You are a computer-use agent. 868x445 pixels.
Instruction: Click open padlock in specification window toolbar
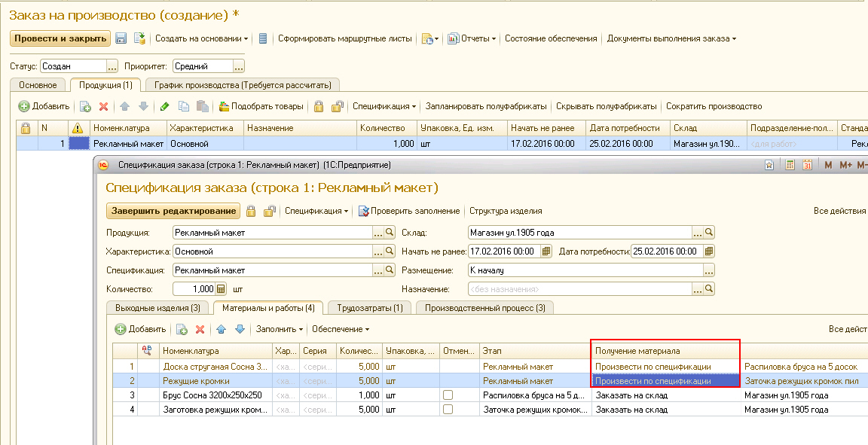[x=270, y=211]
